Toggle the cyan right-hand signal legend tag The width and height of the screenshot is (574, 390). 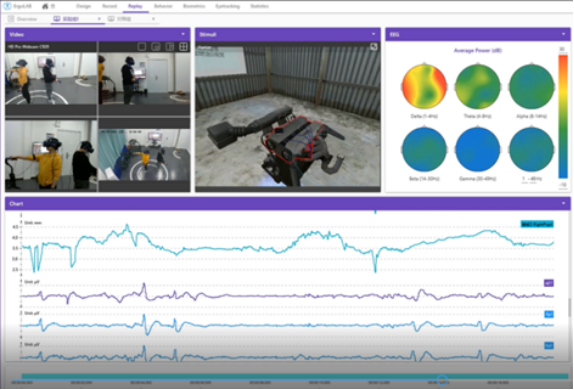click(537, 224)
